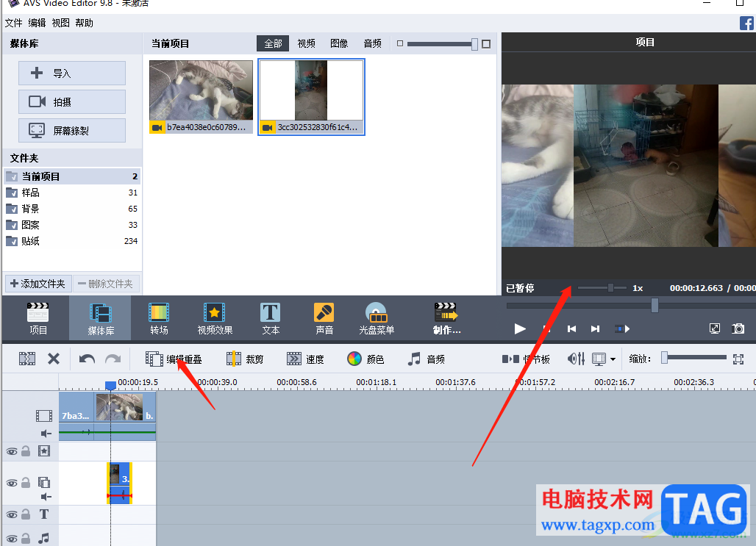Screen dimensions: 756x546
Task: Click the 制作 produce button
Action: 446,318
